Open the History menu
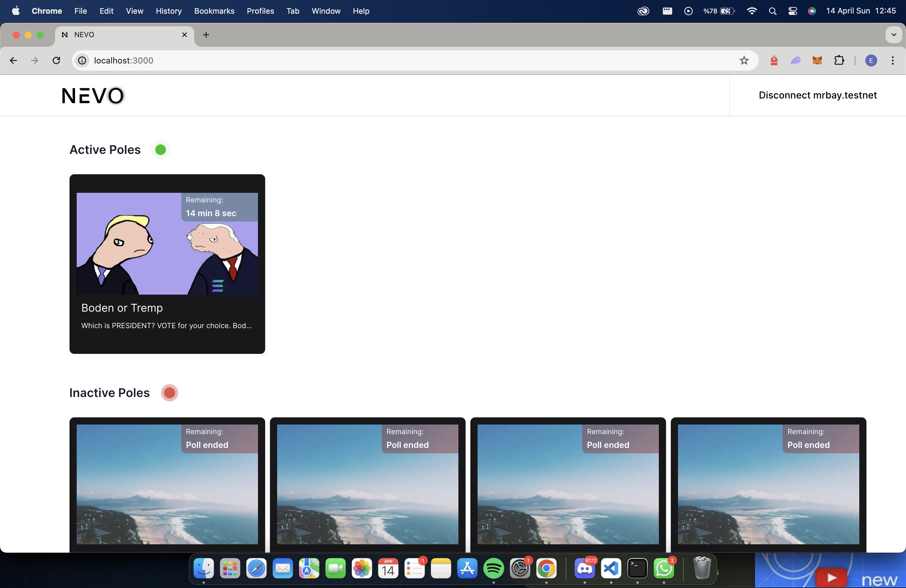Image resolution: width=906 pixels, height=588 pixels. [x=169, y=11]
